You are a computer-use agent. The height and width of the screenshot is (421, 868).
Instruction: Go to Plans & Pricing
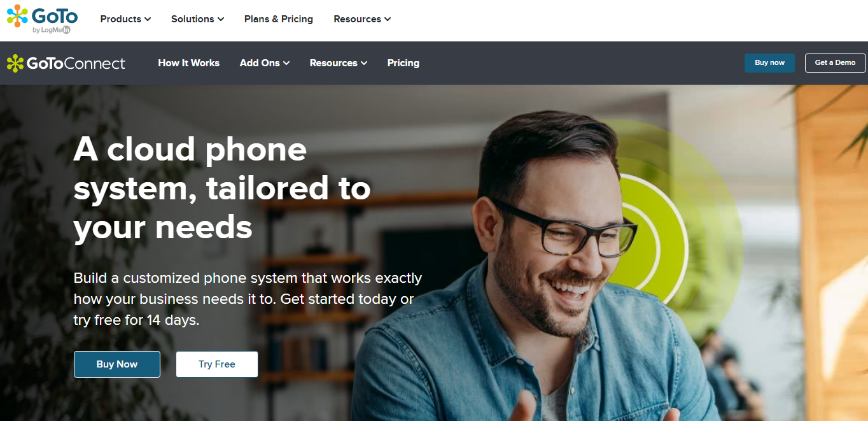[x=279, y=19]
